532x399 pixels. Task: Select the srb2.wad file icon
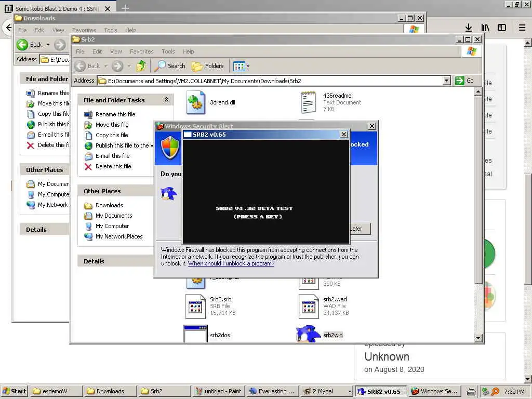click(309, 307)
